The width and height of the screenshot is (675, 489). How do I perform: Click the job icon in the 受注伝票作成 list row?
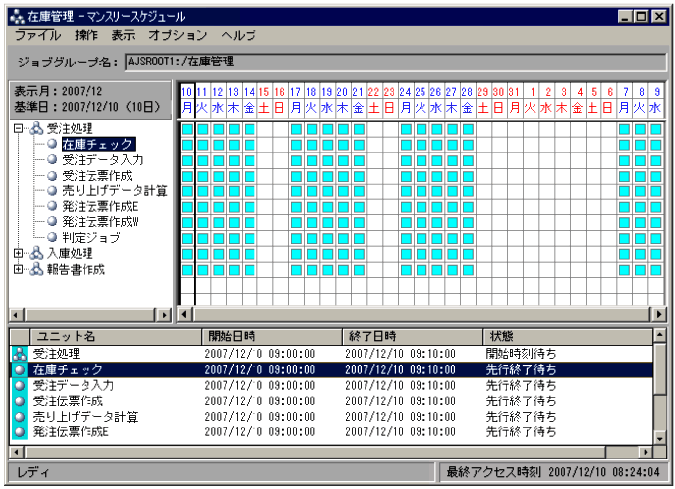(19, 401)
